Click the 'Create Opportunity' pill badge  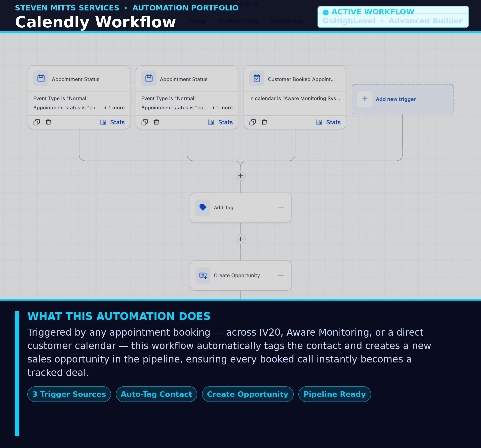click(x=248, y=394)
